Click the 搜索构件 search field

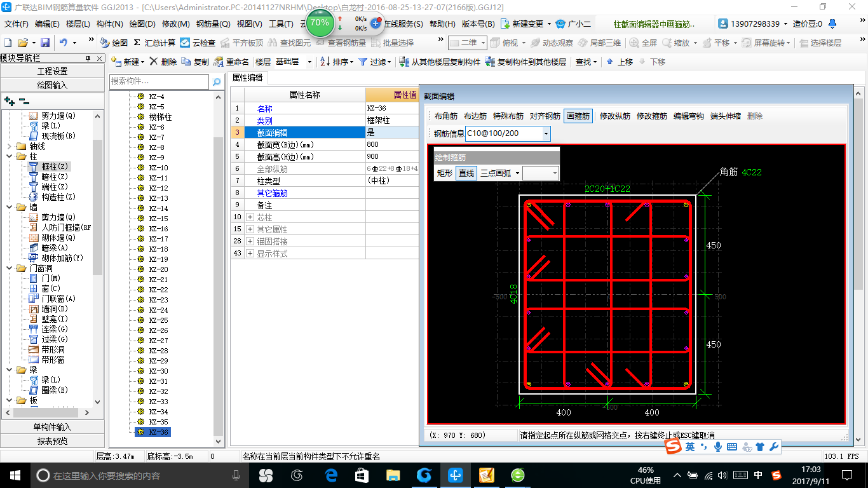pos(159,81)
